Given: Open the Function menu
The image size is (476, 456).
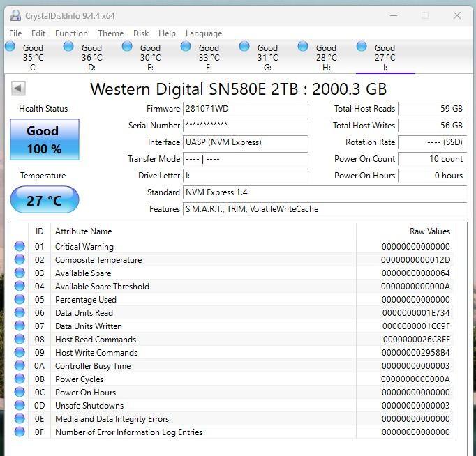Looking at the screenshot, I should (71, 33).
